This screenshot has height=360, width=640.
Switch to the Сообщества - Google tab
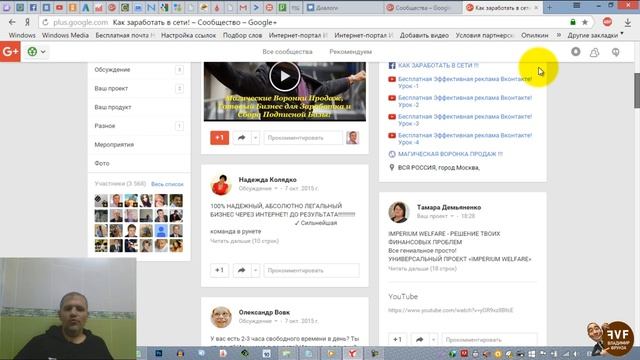pyautogui.click(x=422, y=7)
